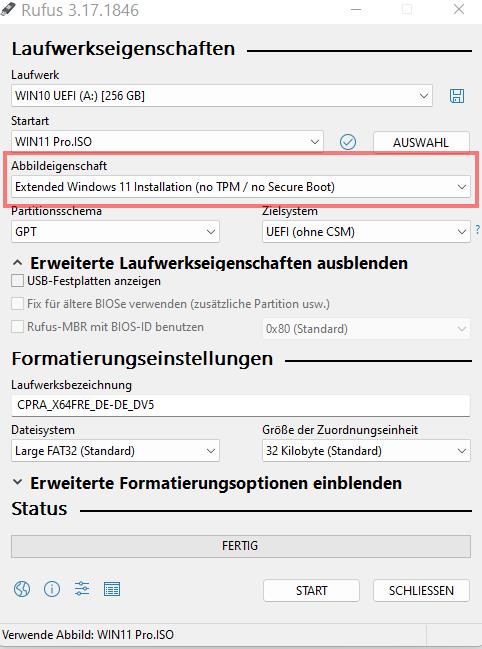Close the Rufus window with X
The width and height of the screenshot is (482, 649).
tap(458, 9)
